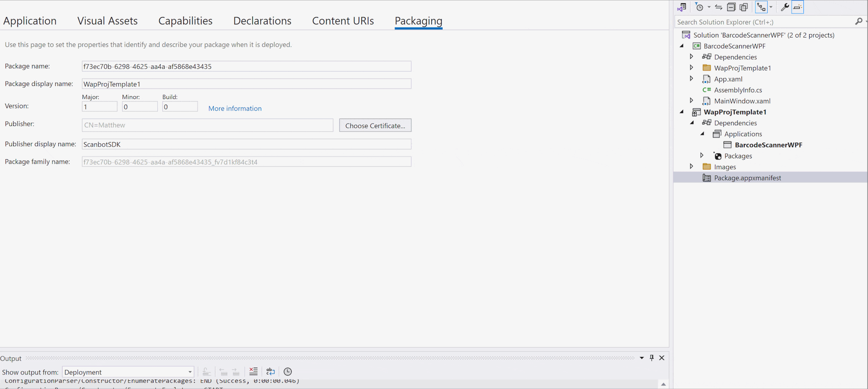Expand the App.xaml node
The height and width of the screenshot is (389, 868).
(x=692, y=79)
